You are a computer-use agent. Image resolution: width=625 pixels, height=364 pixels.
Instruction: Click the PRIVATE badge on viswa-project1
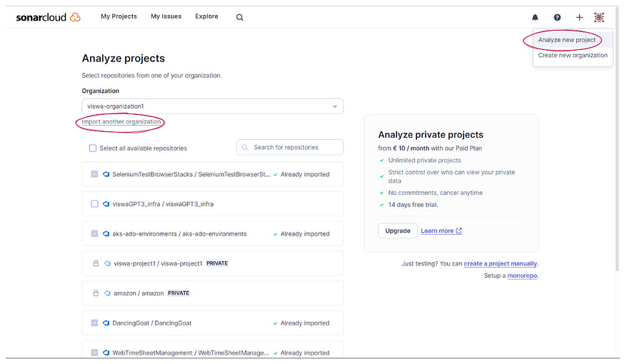[x=217, y=263]
